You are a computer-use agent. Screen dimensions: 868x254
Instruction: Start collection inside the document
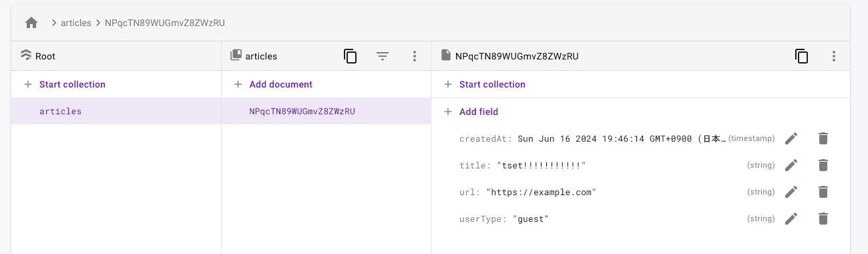[485, 84]
